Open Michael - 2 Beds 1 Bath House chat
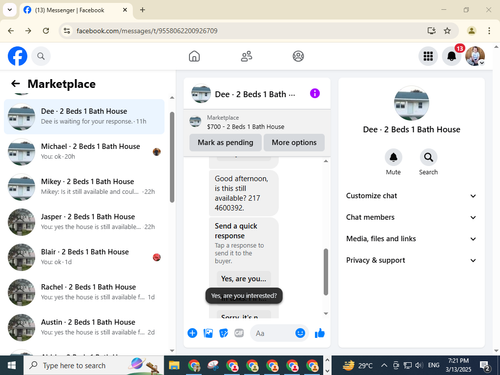 84,152
